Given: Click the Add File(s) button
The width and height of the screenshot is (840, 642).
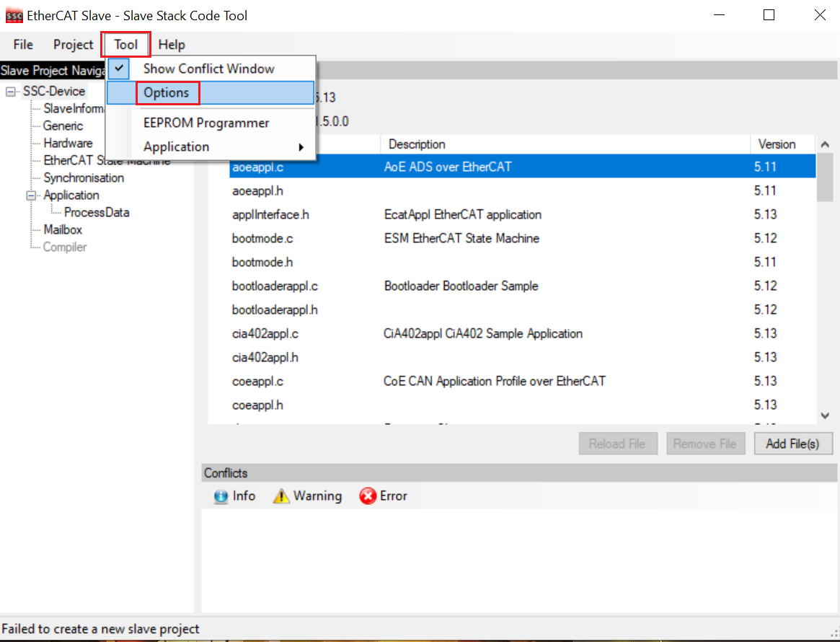Looking at the screenshot, I should tap(792, 444).
